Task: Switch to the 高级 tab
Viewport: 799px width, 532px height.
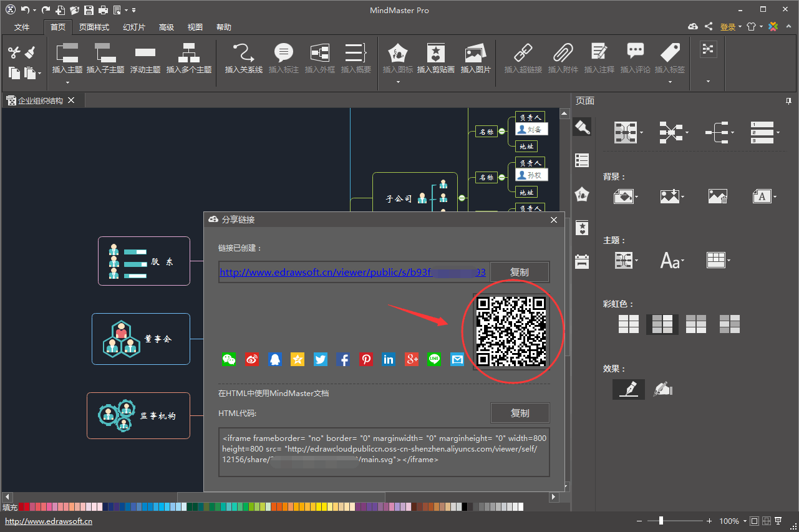Action: 167,27
